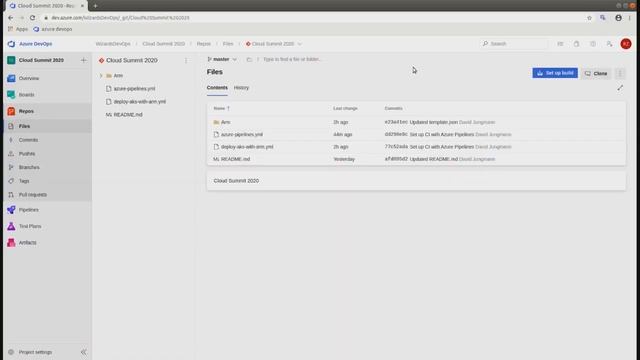Open Pushes under Repos
This screenshot has width=640, height=360.
pos(27,154)
